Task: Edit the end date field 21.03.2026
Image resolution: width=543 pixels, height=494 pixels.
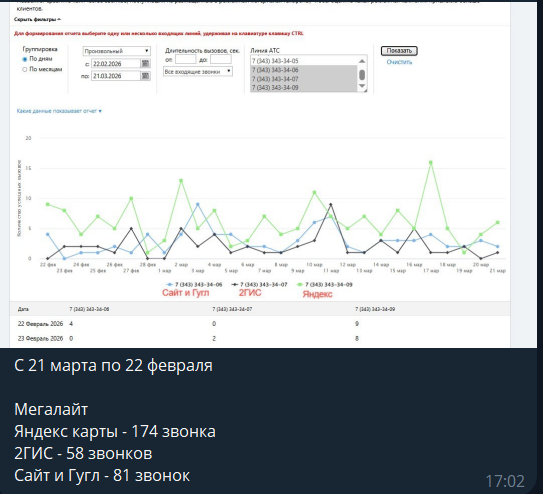Action: (116, 76)
